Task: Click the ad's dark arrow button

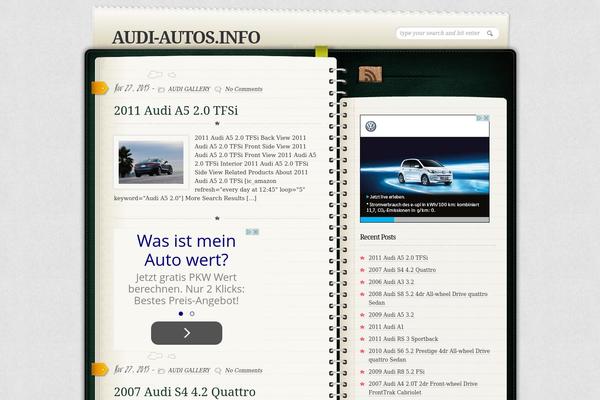Action: [x=186, y=333]
